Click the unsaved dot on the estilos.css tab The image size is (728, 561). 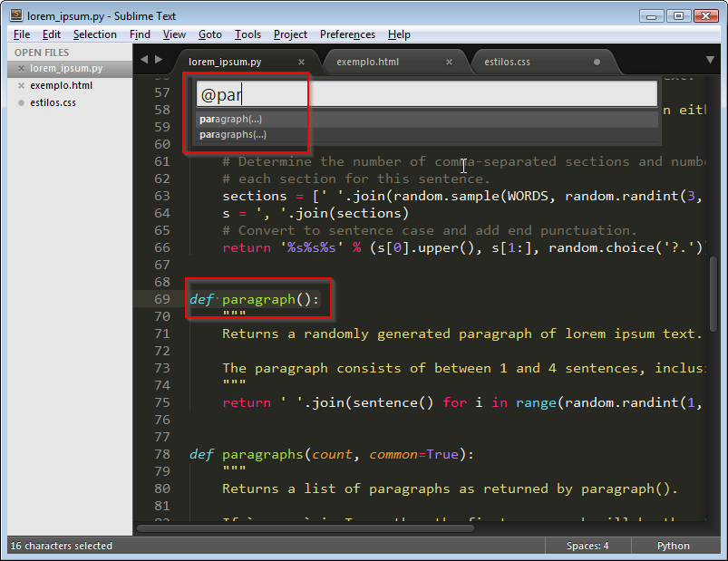597,63
